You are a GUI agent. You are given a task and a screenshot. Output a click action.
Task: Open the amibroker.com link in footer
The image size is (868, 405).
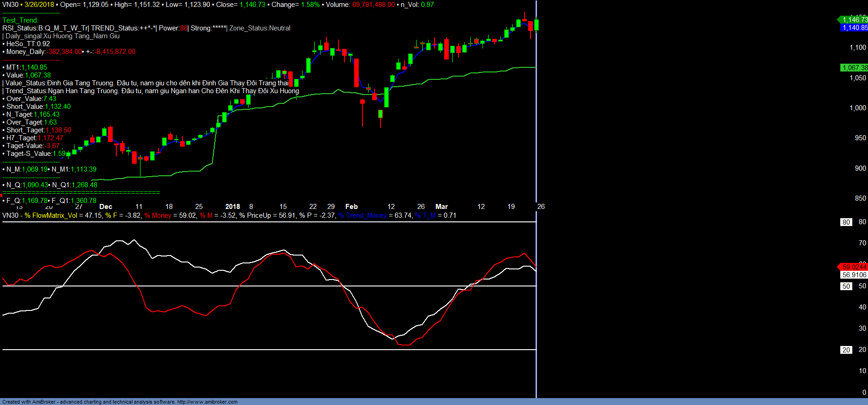[x=207, y=402]
